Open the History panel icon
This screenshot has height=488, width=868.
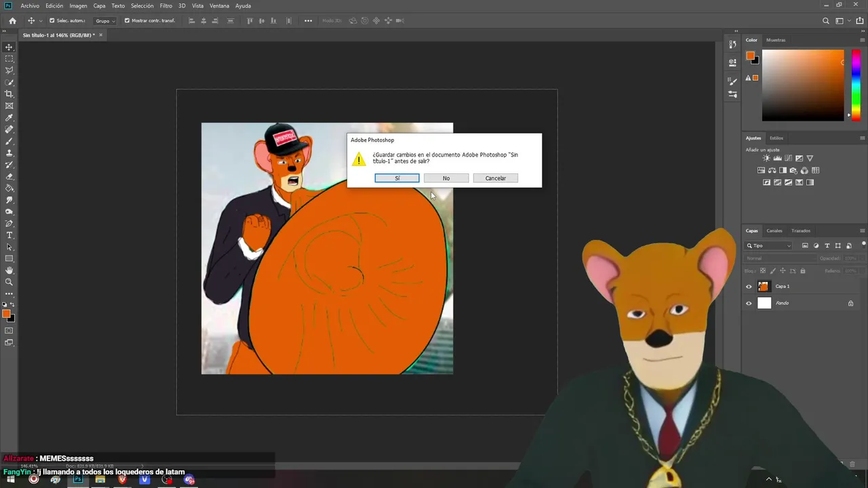coord(732,45)
